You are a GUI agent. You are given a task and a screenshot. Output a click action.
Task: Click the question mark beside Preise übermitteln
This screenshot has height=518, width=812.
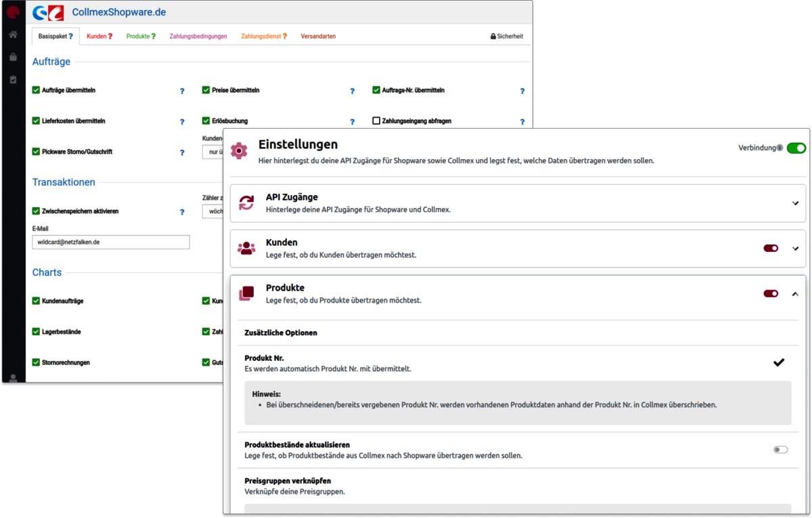click(352, 91)
